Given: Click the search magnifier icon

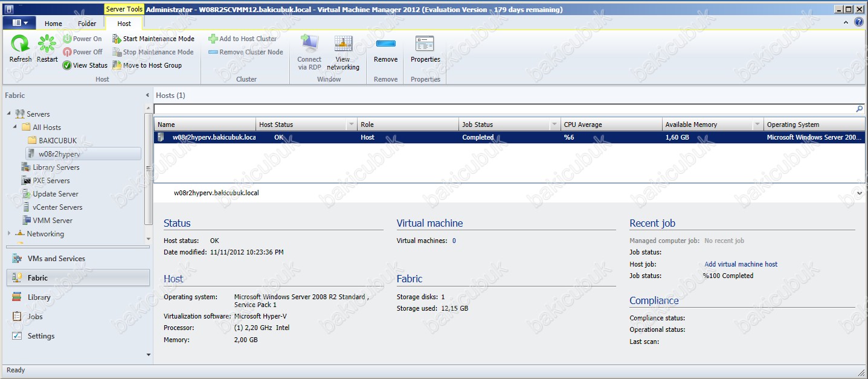Looking at the screenshot, I should (860, 109).
